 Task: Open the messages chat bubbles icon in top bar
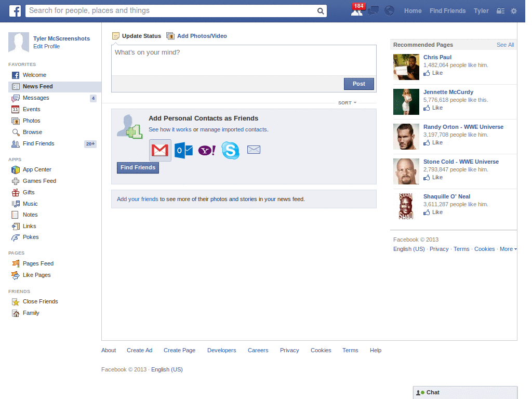pyautogui.click(x=373, y=11)
